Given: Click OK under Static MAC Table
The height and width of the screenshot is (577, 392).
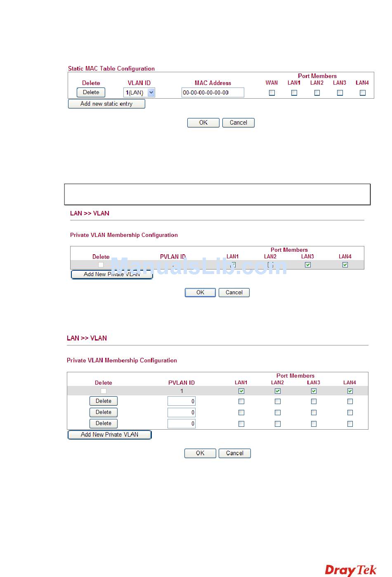Looking at the screenshot, I should [203, 123].
